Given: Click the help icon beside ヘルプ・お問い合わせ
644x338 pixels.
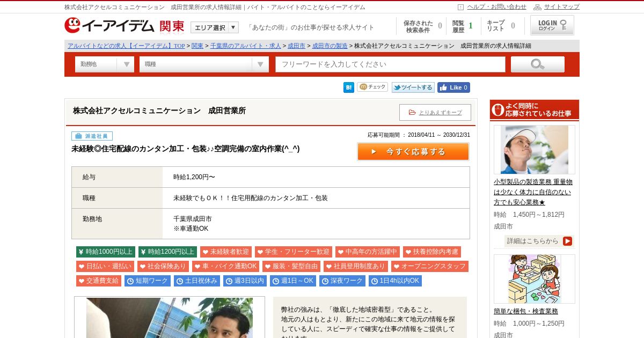Looking at the screenshot, I should coord(460,7).
